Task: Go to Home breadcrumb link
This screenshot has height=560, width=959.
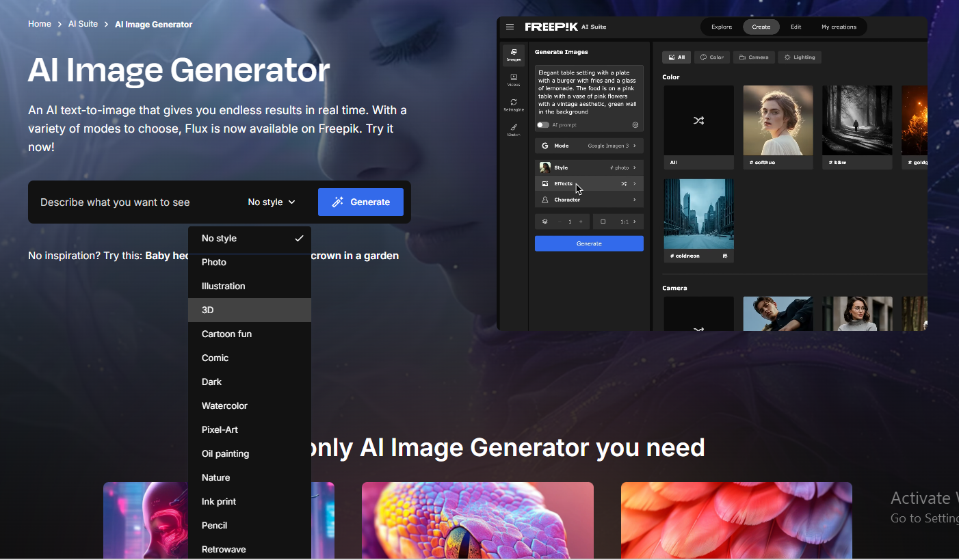Action: (40, 24)
